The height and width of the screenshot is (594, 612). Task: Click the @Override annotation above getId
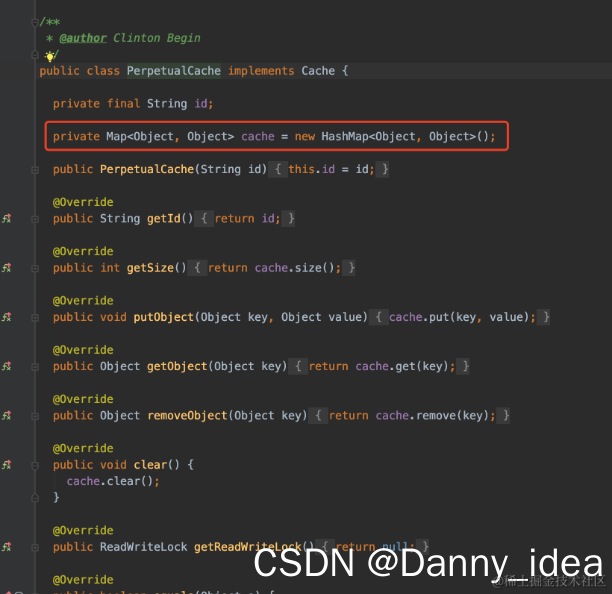[83, 202]
